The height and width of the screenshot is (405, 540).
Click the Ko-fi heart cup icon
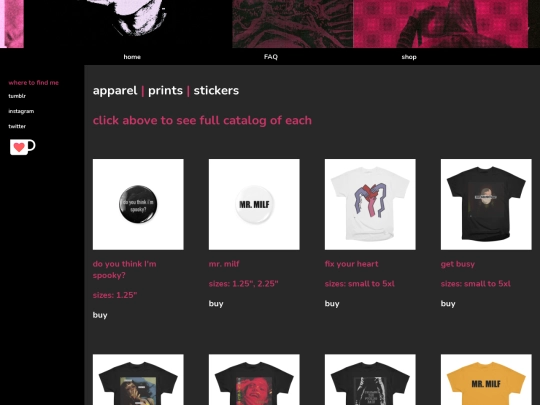click(22, 147)
